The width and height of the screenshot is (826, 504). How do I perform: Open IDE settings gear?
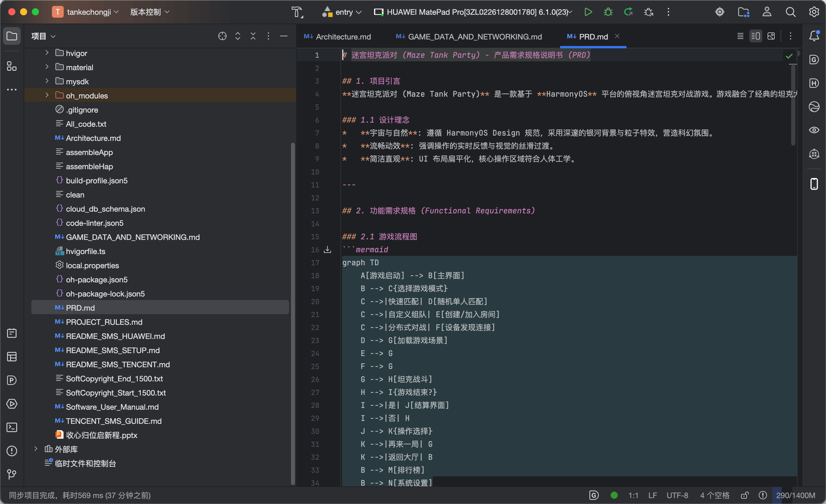pos(814,12)
